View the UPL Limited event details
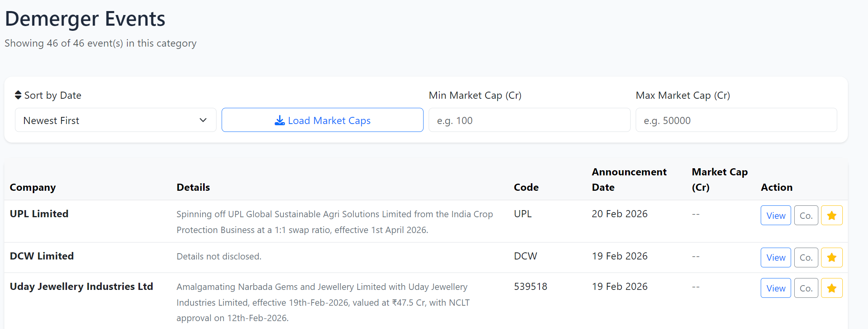The width and height of the screenshot is (868, 329). click(x=775, y=215)
